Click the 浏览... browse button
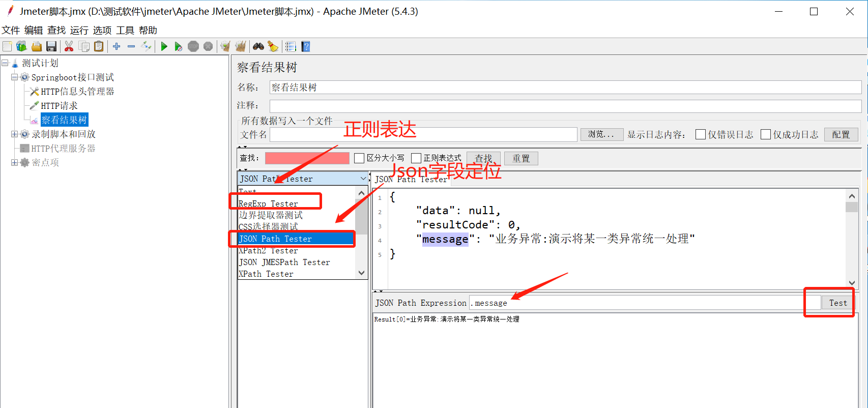This screenshot has height=408, width=868. (x=602, y=134)
